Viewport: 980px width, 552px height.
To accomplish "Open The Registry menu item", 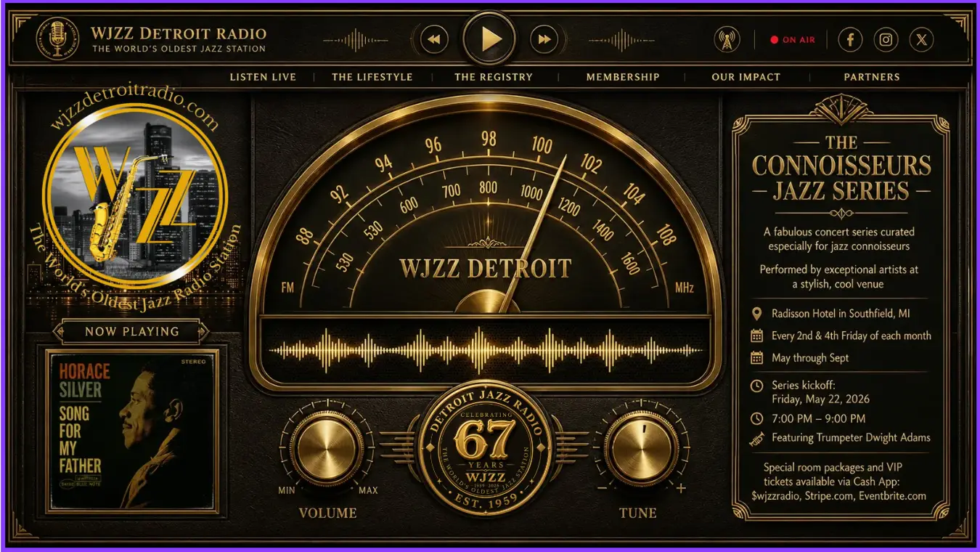I will pos(494,76).
